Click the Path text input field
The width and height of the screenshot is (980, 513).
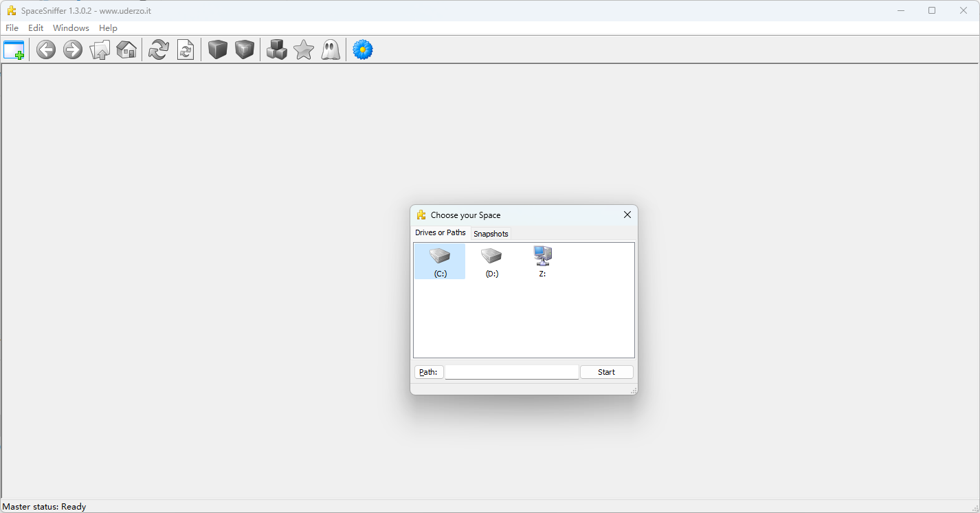pyautogui.click(x=511, y=372)
